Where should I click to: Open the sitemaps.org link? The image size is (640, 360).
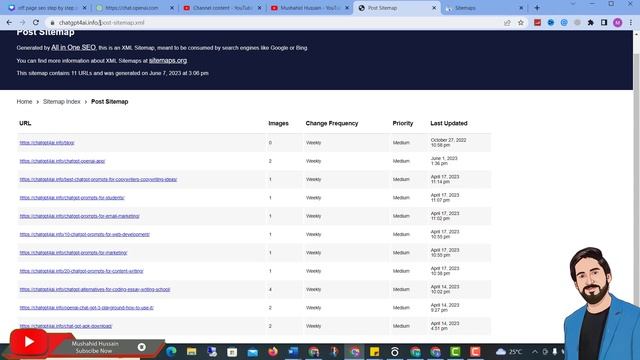pyautogui.click(x=168, y=60)
